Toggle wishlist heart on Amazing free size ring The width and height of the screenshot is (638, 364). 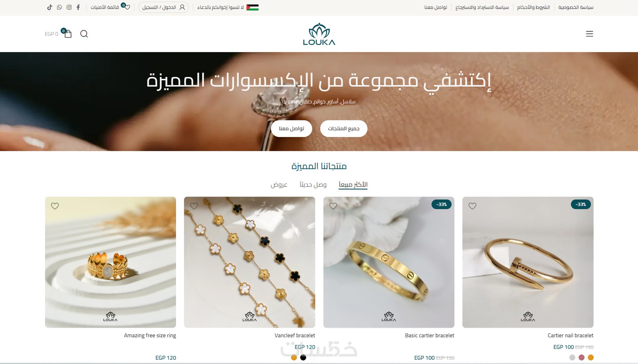click(x=55, y=206)
